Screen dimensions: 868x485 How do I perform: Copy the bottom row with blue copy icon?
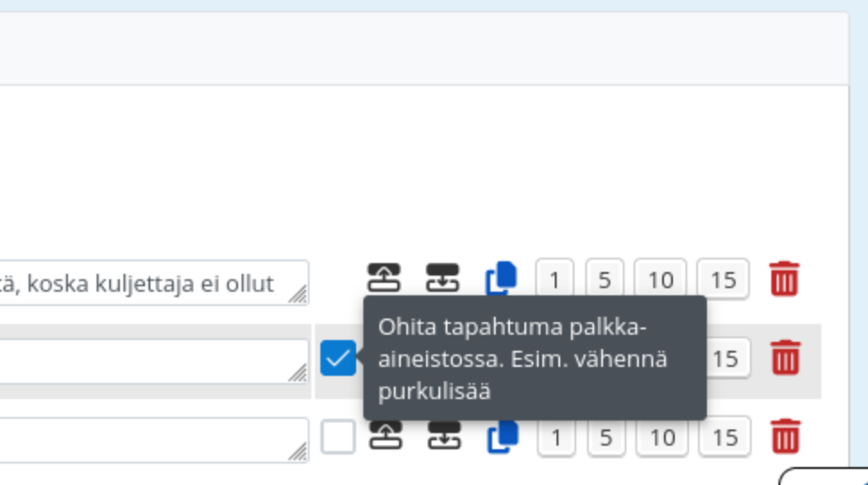pyautogui.click(x=503, y=437)
